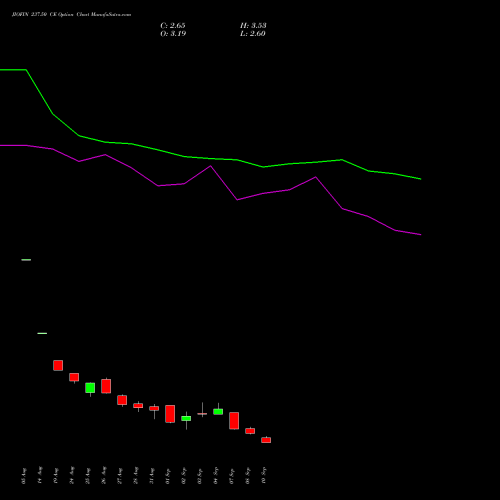Select the 14 Aug date label
The height and width of the screenshot is (500, 500).
[40, 476]
